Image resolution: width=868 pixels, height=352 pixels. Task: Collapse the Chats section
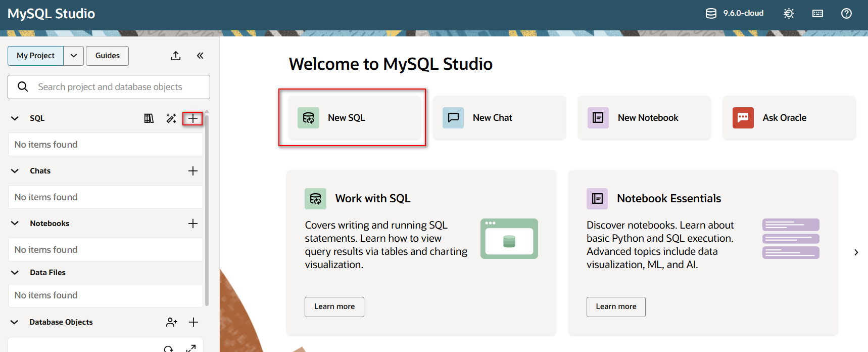click(15, 171)
